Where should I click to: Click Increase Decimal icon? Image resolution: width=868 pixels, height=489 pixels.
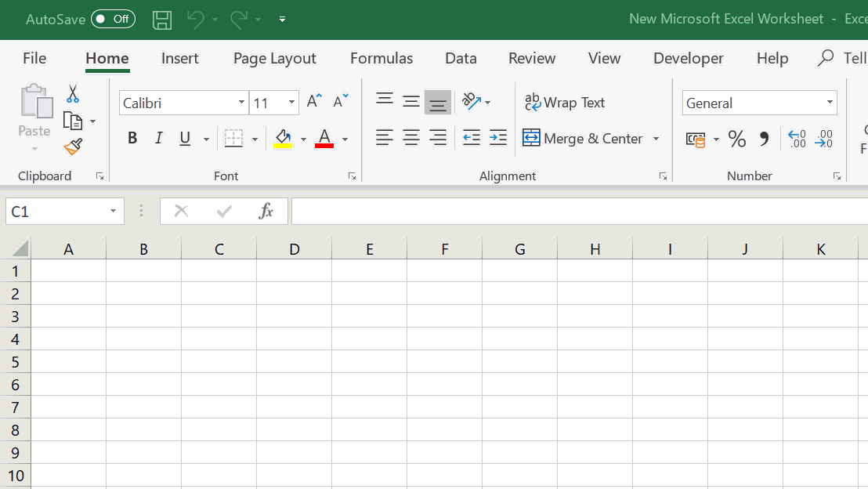point(797,139)
